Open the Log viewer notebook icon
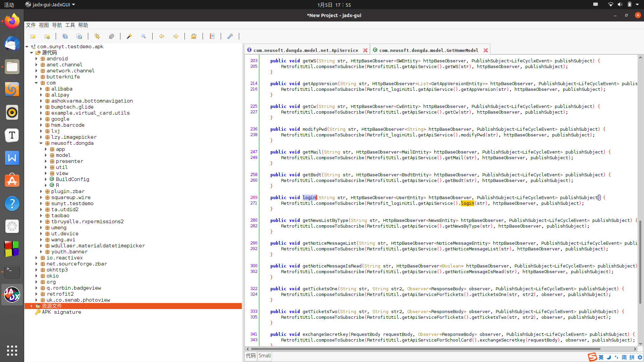This screenshot has height=362, width=644. [x=212, y=36]
